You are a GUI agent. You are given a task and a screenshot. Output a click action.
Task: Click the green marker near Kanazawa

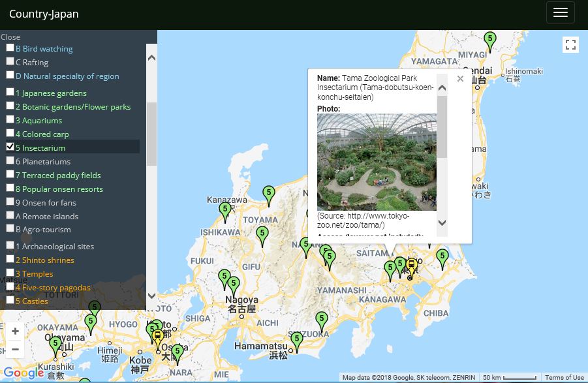[225, 211]
